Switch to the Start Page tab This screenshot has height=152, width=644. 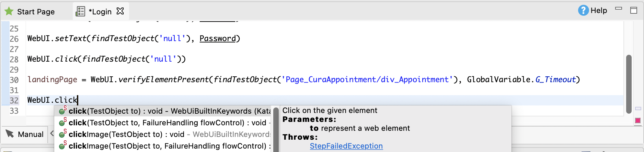(x=36, y=12)
